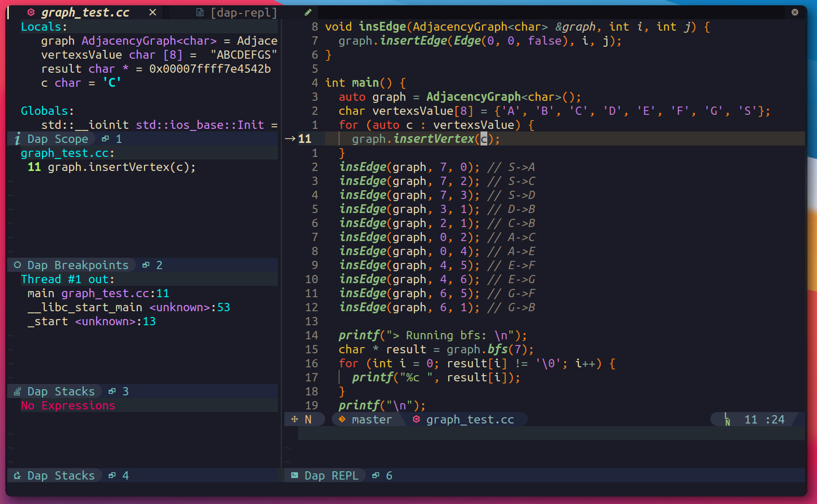Click the master branch name in statusline
The image size is (817, 504).
[372, 419]
